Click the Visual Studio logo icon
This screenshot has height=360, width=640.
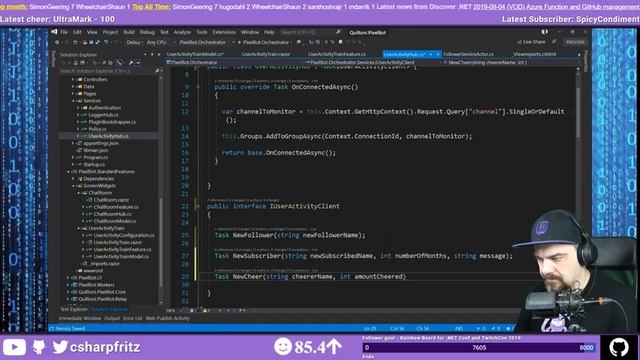(54, 32)
